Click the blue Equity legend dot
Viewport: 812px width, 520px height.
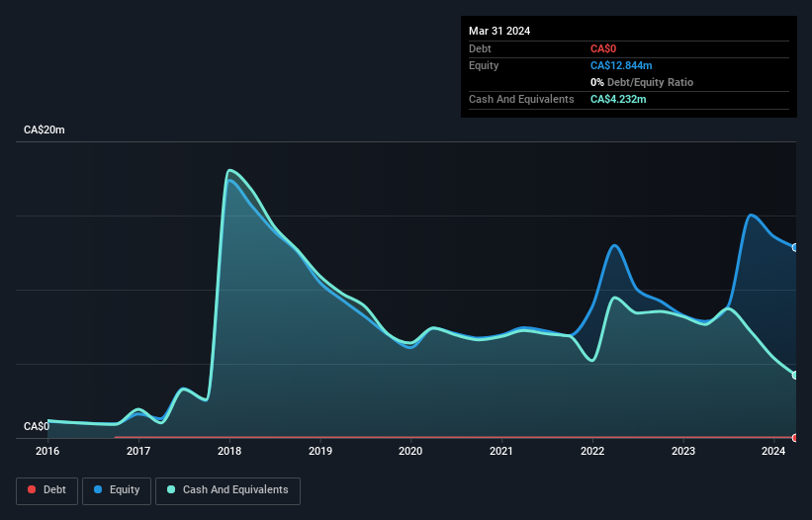pyautogui.click(x=98, y=489)
